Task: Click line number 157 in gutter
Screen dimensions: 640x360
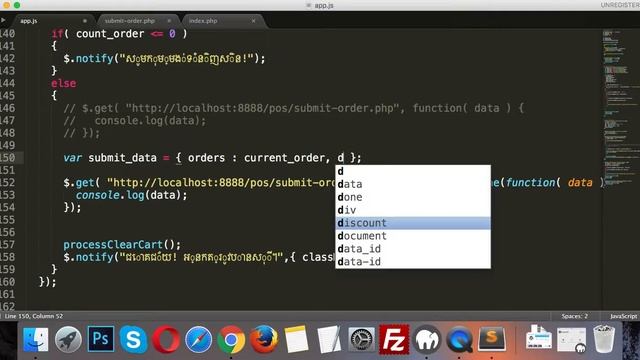Action: (8, 244)
